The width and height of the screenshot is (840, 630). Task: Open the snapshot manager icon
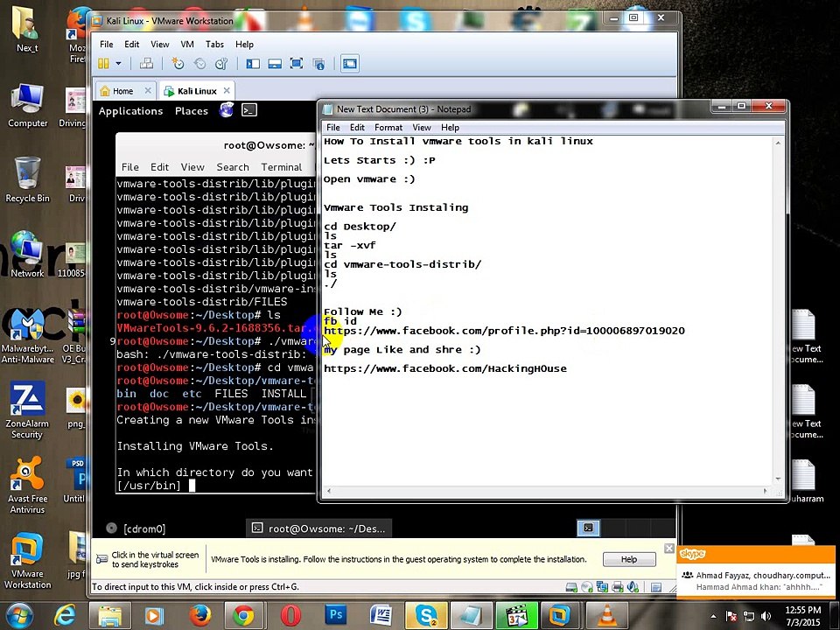click(x=221, y=64)
